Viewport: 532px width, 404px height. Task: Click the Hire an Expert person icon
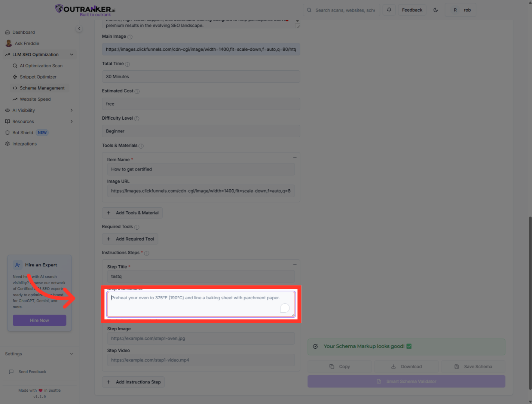[18, 265]
